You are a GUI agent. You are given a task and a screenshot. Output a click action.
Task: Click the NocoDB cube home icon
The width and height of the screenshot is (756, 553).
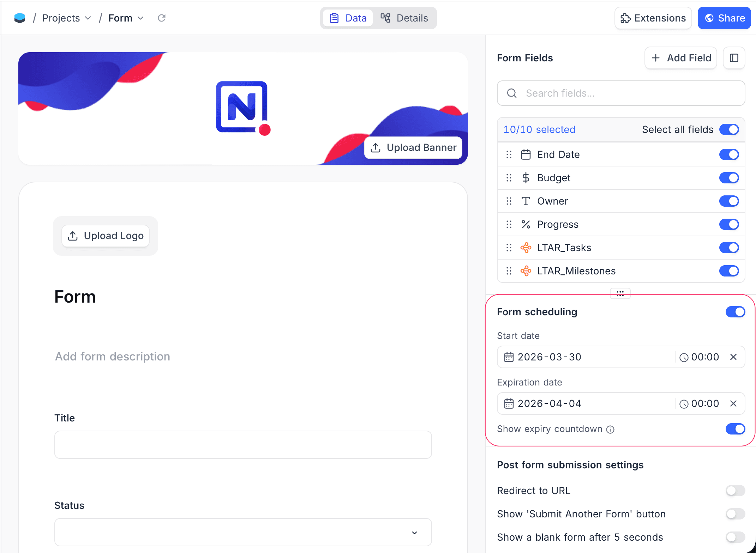pyautogui.click(x=20, y=18)
